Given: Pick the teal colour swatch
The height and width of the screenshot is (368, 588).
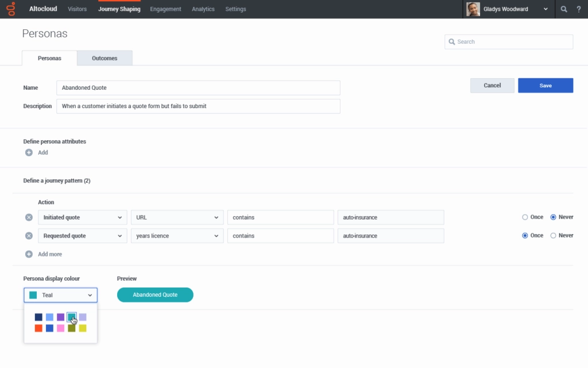Looking at the screenshot, I should pos(72,317).
